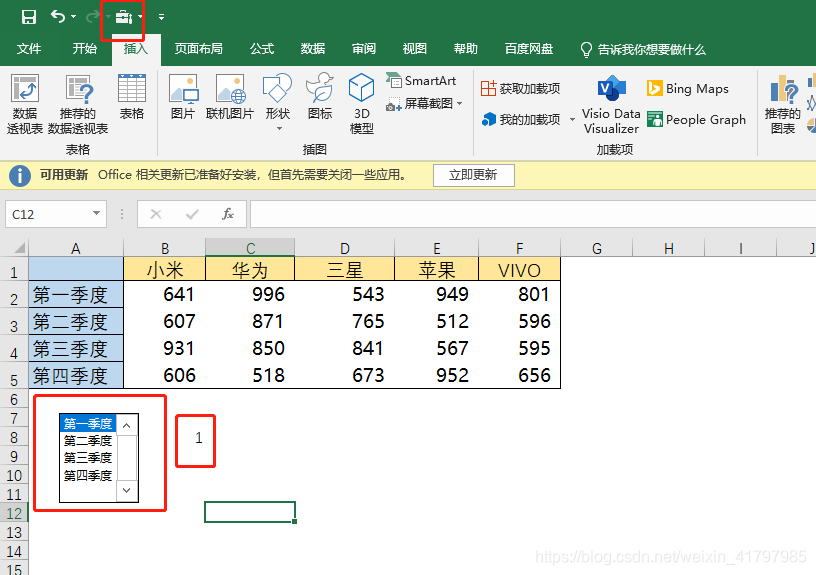
Task: Click the list box scroll up arrow
Action: pyautogui.click(x=126, y=426)
